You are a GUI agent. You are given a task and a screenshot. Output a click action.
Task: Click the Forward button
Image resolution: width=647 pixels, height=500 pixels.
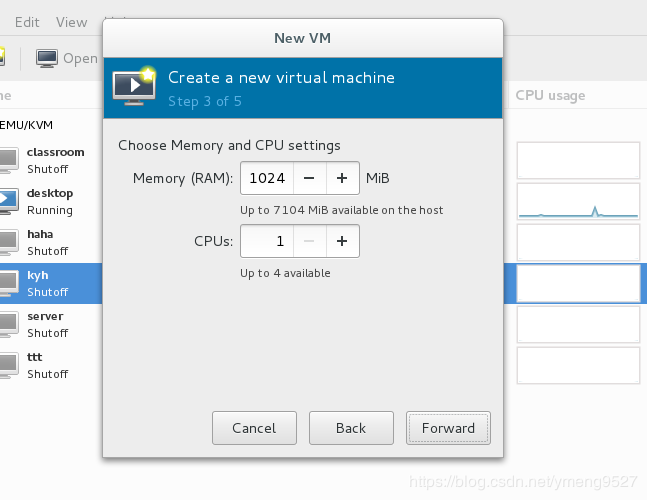[x=448, y=428]
